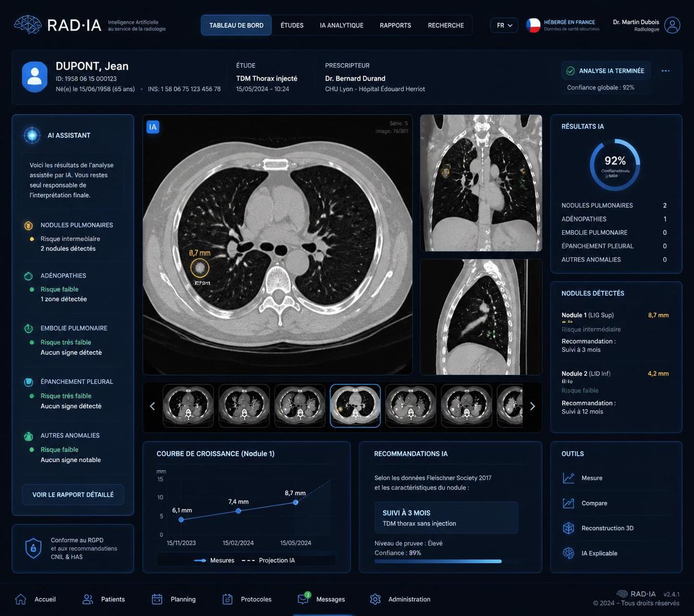
Task: Click '2 nodules détectés' text
Action: pos(68,249)
